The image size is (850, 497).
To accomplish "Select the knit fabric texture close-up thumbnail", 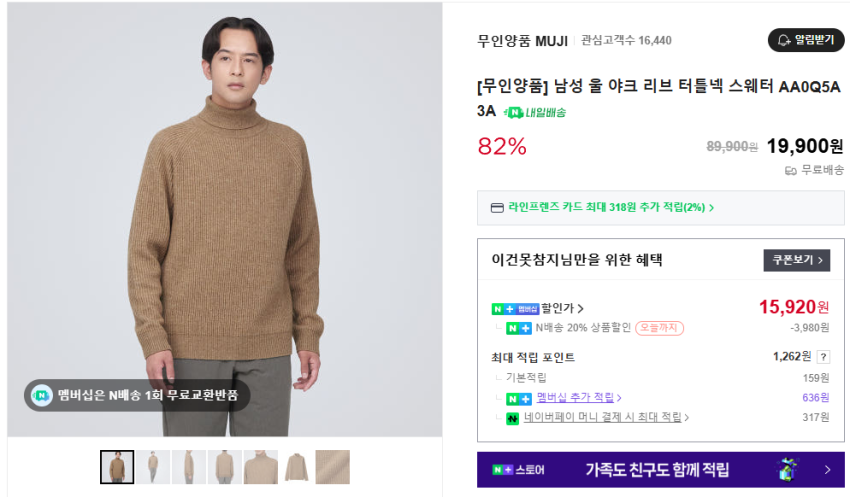I will [x=333, y=467].
